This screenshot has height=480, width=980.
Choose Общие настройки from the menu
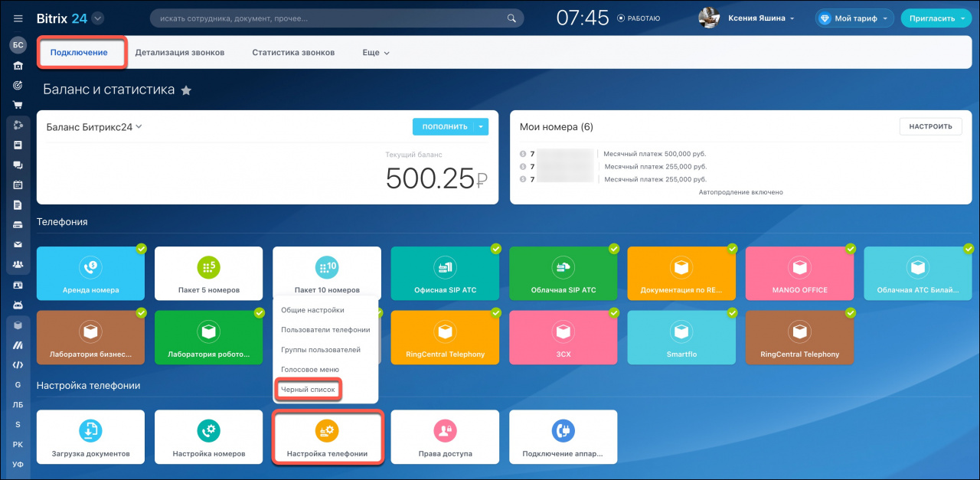click(x=312, y=310)
